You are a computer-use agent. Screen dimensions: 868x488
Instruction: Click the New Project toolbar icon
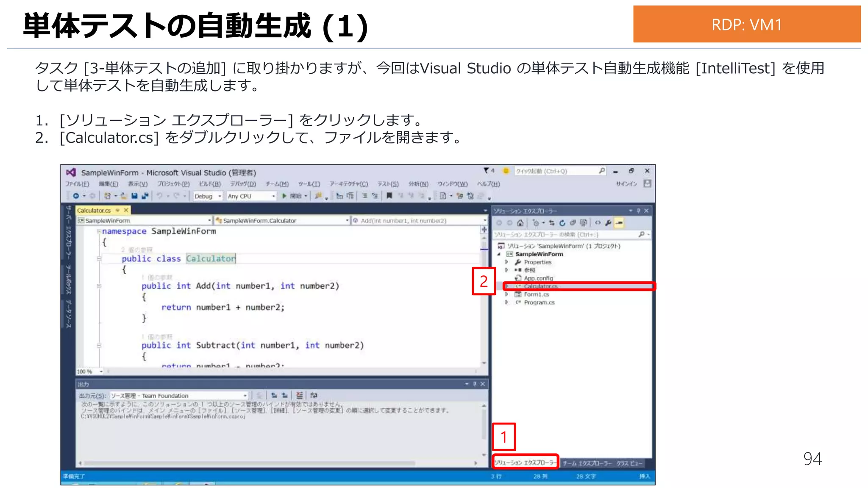coord(108,196)
